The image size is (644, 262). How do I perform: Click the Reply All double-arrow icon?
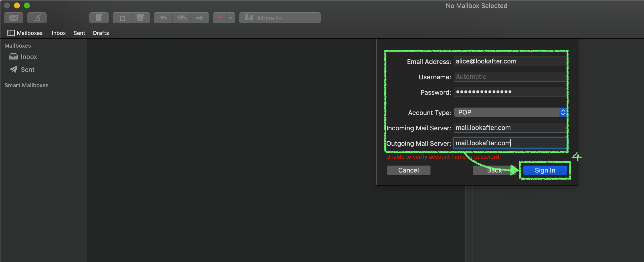click(x=181, y=18)
